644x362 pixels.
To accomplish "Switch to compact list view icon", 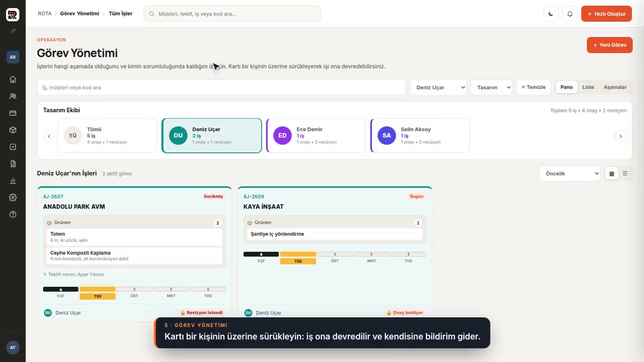I will (625, 173).
